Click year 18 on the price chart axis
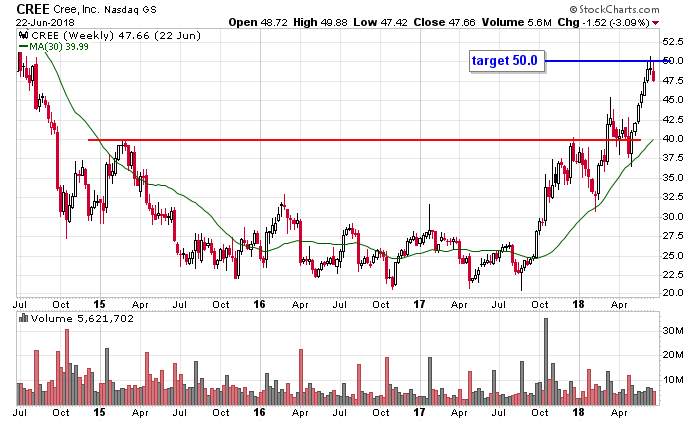700x421 pixels. point(579,304)
